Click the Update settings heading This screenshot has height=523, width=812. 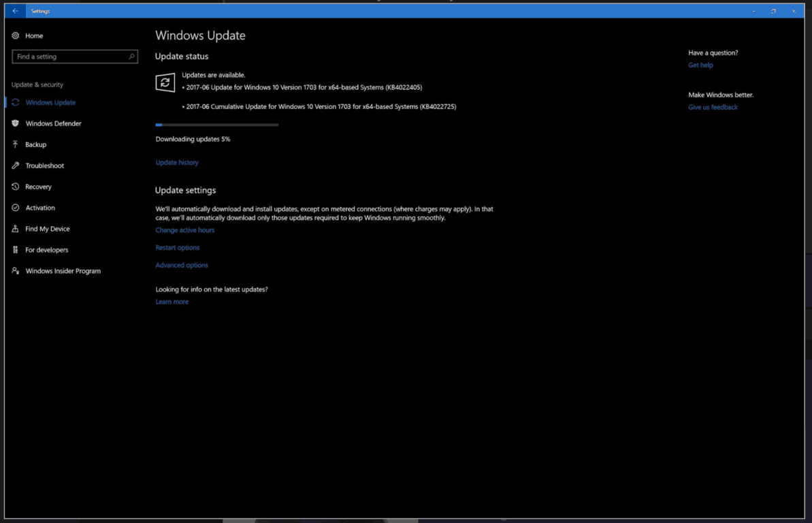tap(185, 190)
